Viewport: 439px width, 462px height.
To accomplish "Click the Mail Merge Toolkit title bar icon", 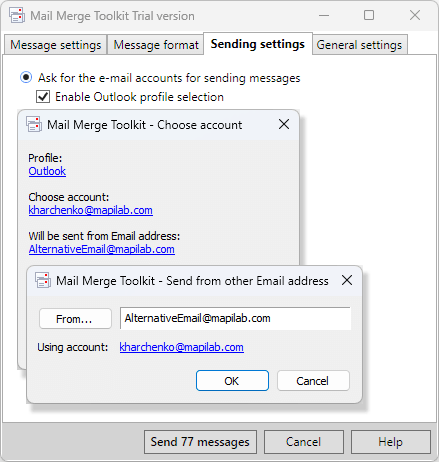I will tap(17, 15).
